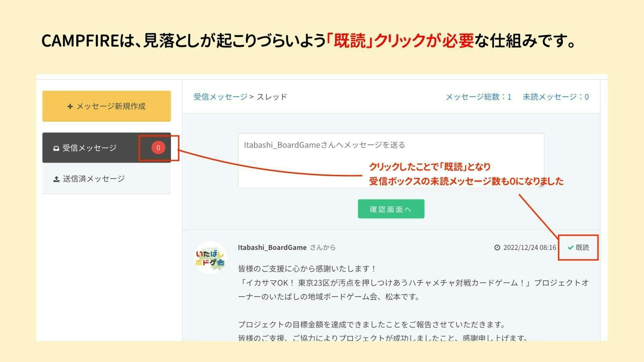Screen dimensions: 644x362
Task: Toggle the unread badge on 受信メッセージ
Action: [x=158, y=148]
